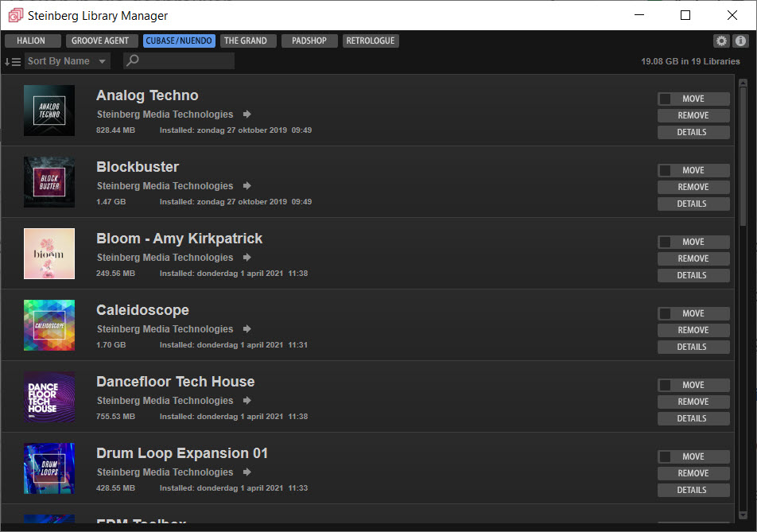The image size is (757, 532).
Task: Click the Analog Techno library title
Action: (x=147, y=95)
